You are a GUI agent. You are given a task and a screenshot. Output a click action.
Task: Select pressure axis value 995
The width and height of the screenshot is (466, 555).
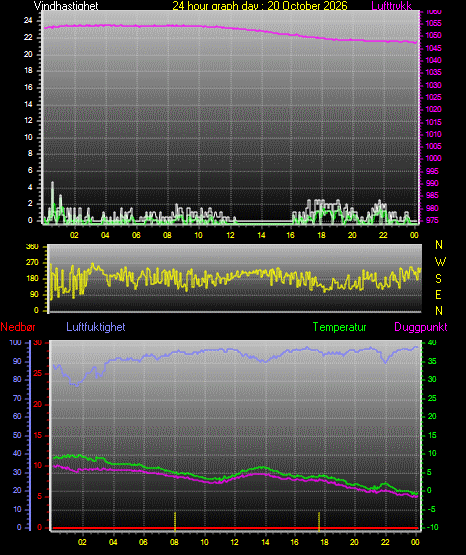coord(432,171)
